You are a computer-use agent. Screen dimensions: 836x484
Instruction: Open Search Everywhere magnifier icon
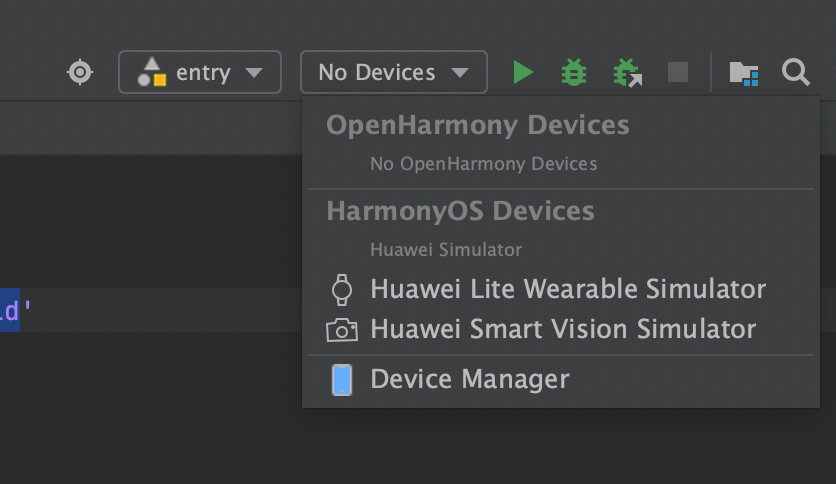click(x=796, y=72)
